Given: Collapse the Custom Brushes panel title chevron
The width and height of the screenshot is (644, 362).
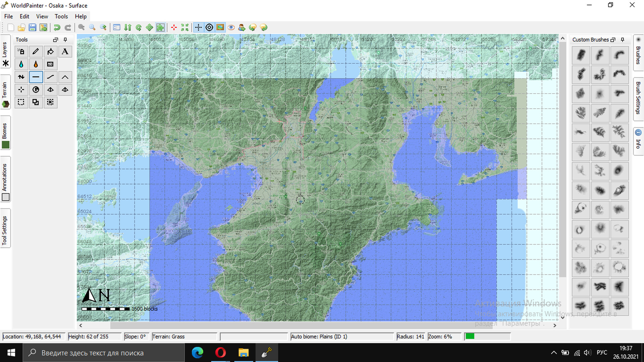Looking at the screenshot, I should [613, 40].
